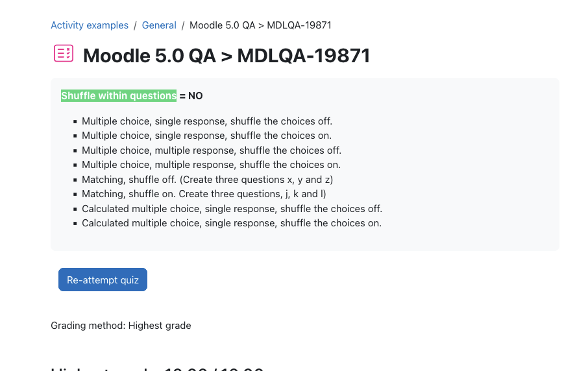Click the 'Matching, shuffle on' list item
Screen dimensions: 588x371
pos(204,194)
